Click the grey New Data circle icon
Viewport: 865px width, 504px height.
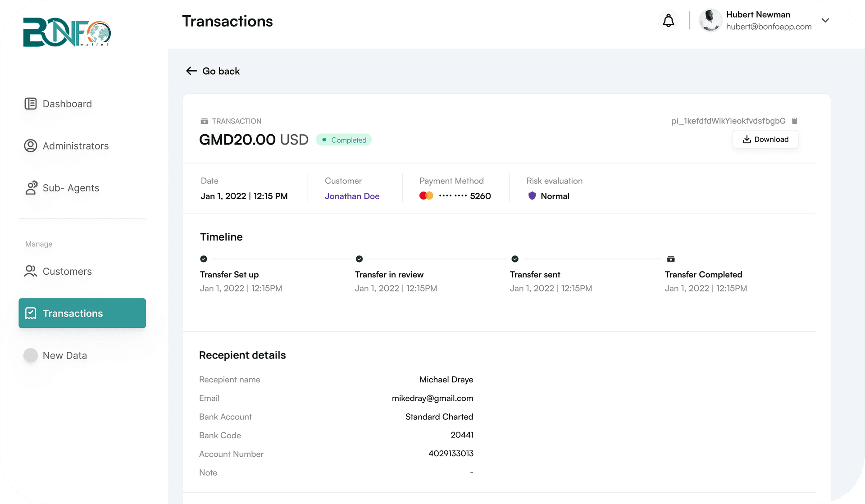(x=31, y=355)
